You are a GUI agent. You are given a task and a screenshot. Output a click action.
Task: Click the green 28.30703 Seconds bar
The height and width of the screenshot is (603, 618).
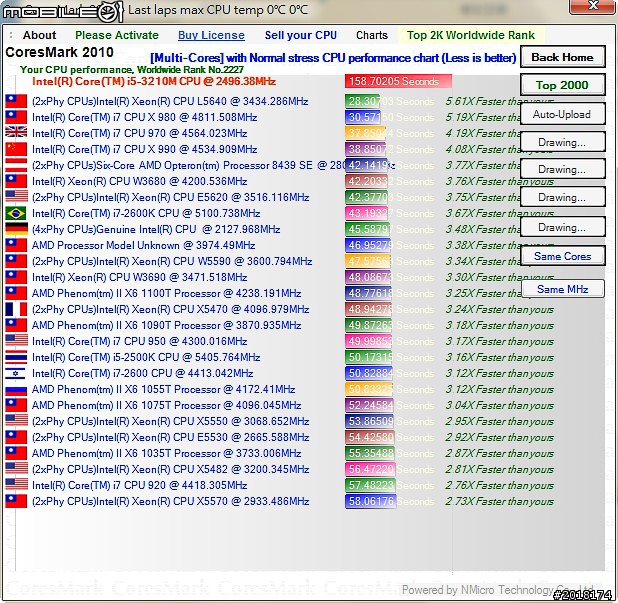point(362,101)
